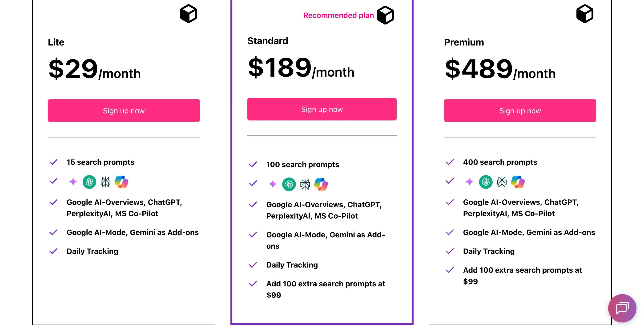Image resolution: width=644 pixels, height=330 pixels.
Task: Sign up now for the Premium plan
Action: click(520, 111)
